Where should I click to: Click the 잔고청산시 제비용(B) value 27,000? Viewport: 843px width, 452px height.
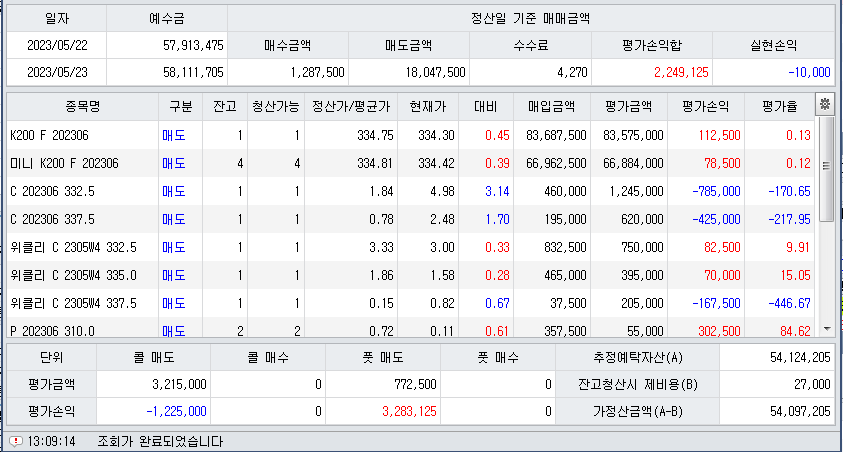(812, 384)
